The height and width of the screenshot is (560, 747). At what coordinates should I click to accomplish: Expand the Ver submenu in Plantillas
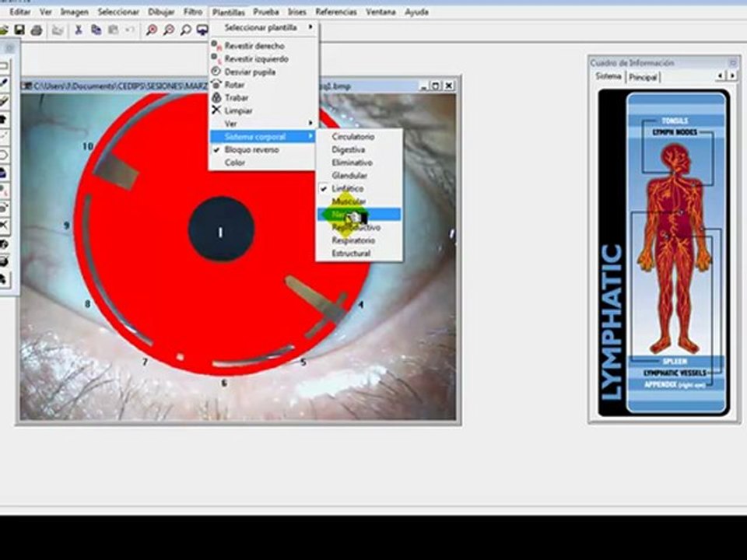point(262,124)
